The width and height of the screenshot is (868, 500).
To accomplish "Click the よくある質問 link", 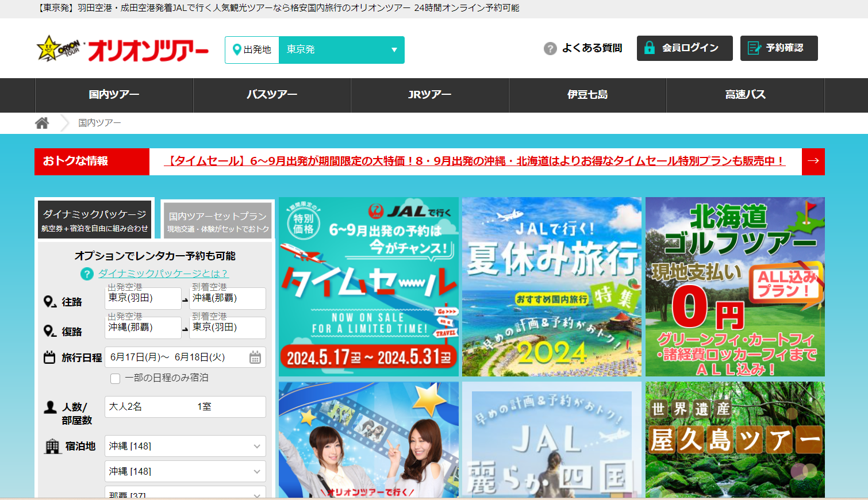I will point(592,48).
